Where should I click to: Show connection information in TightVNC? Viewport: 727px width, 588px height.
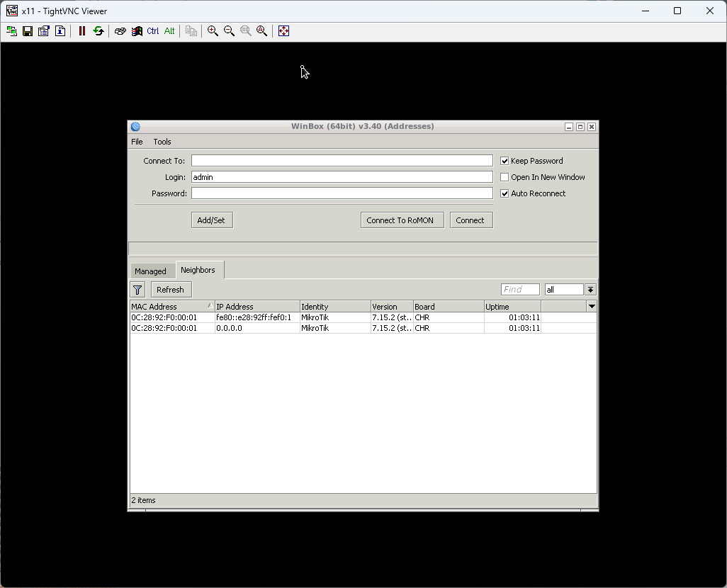click(x=60, y=30)
